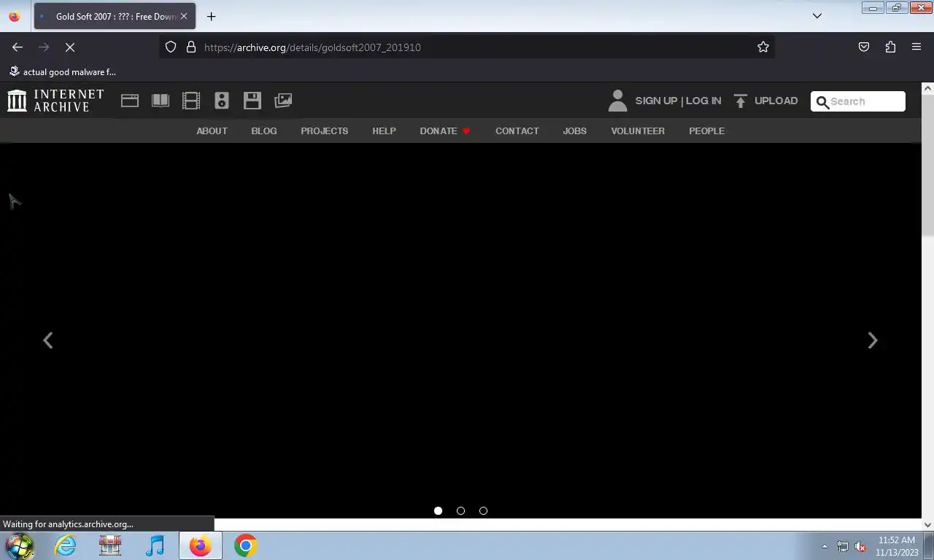The height and width of the screenshot is (560, 934).
Task: Open the Software floppy disk icon
Action: coord(252,101)
